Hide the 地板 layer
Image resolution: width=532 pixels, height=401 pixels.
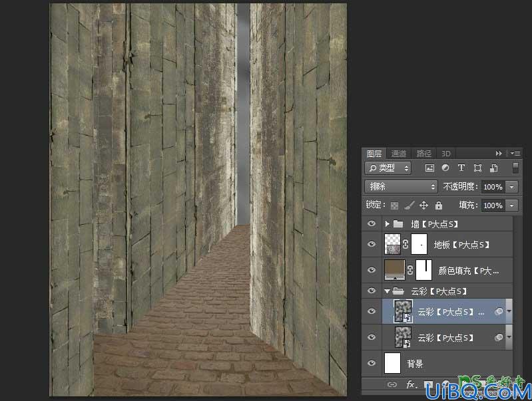pyautogui.click(x=372, y=244)
